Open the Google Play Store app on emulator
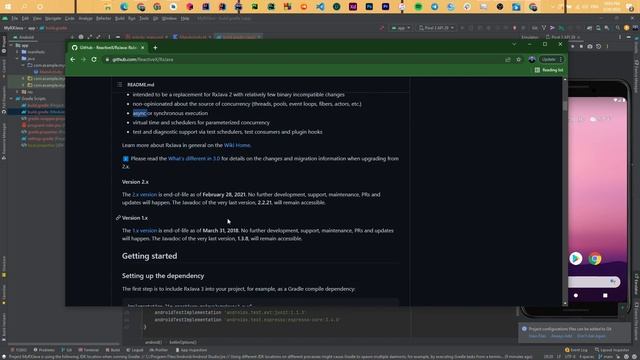The height and width of the screenshot is (360, 640). [576, 258]
